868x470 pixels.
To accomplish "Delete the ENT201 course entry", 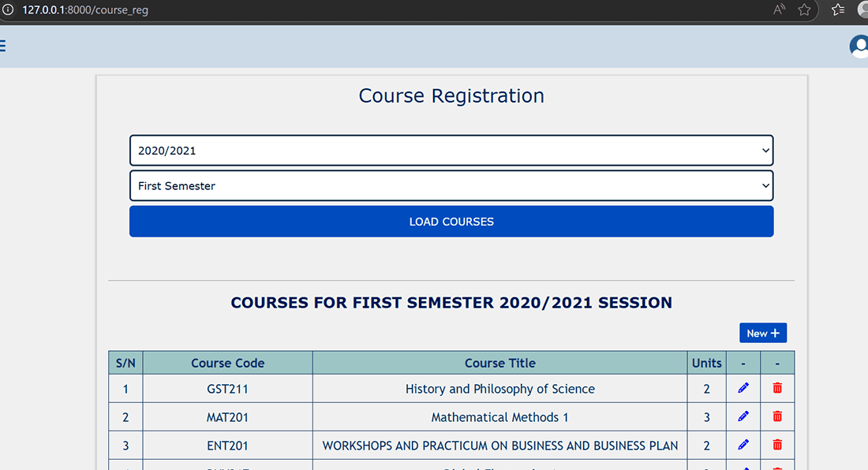I will (x=777, y=445).
